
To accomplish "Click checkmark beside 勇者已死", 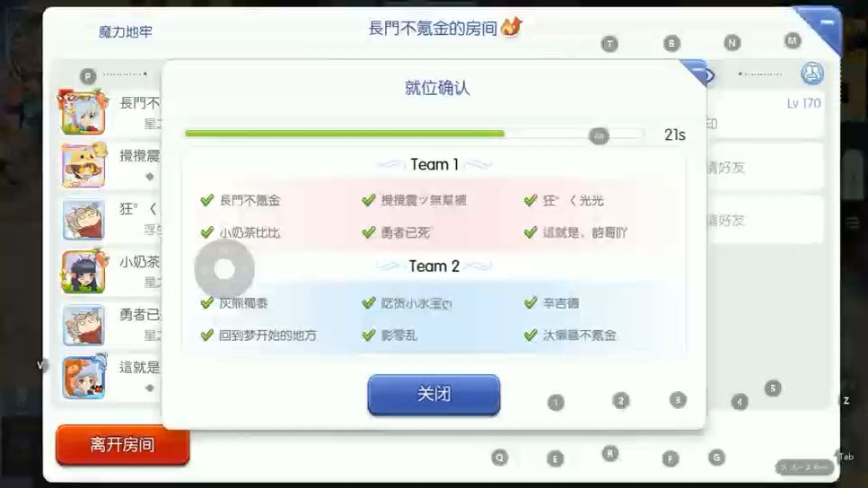I will [x=369, y=232].
